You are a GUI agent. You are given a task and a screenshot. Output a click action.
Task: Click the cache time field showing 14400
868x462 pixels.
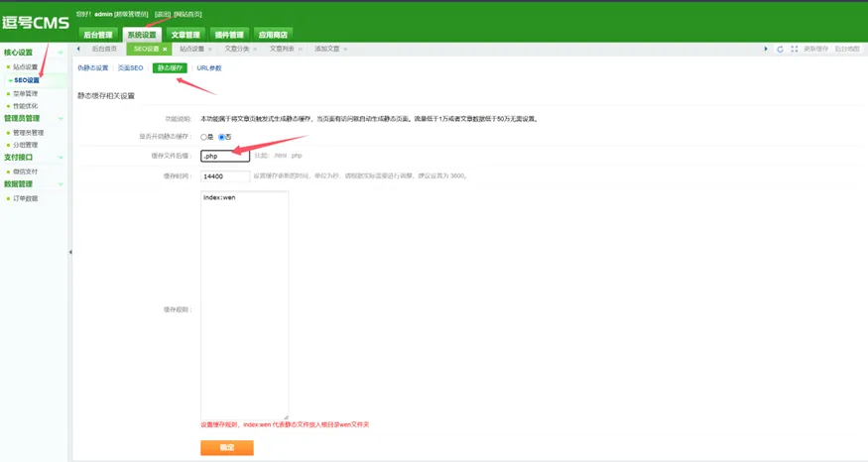point(224,176)
